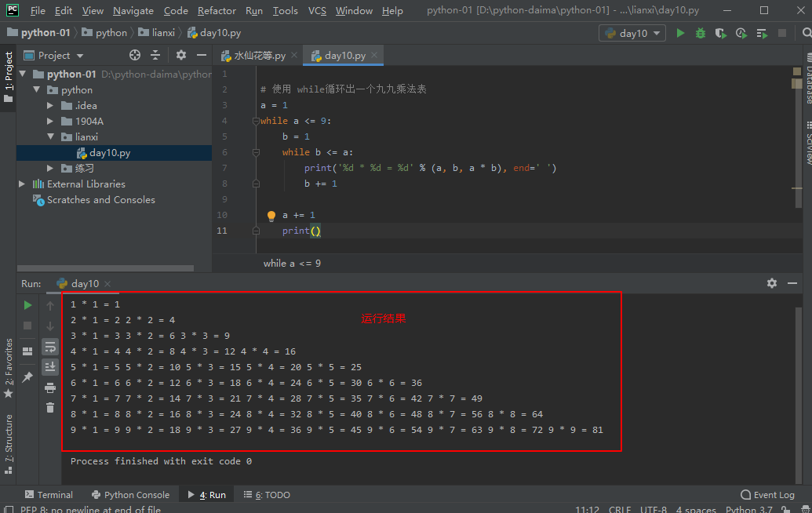Image resolution: width=812 pixels, height=513 pixels.
Task: Change UTF-8 file encoding in status bar
Action: pyautogui.click(x=653, y=509)
